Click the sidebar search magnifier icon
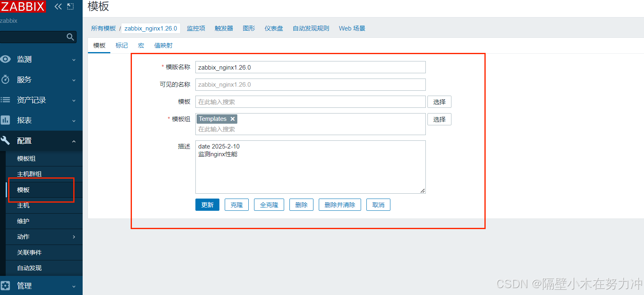644x295 pixels. 70,37
